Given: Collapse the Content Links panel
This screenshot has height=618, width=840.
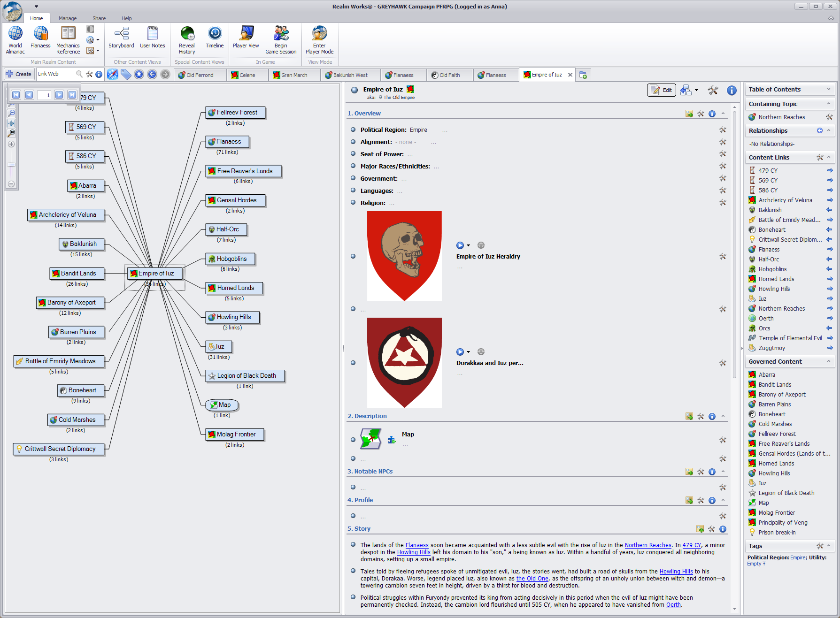Looking at the screenshot, I should coord(829,158).
